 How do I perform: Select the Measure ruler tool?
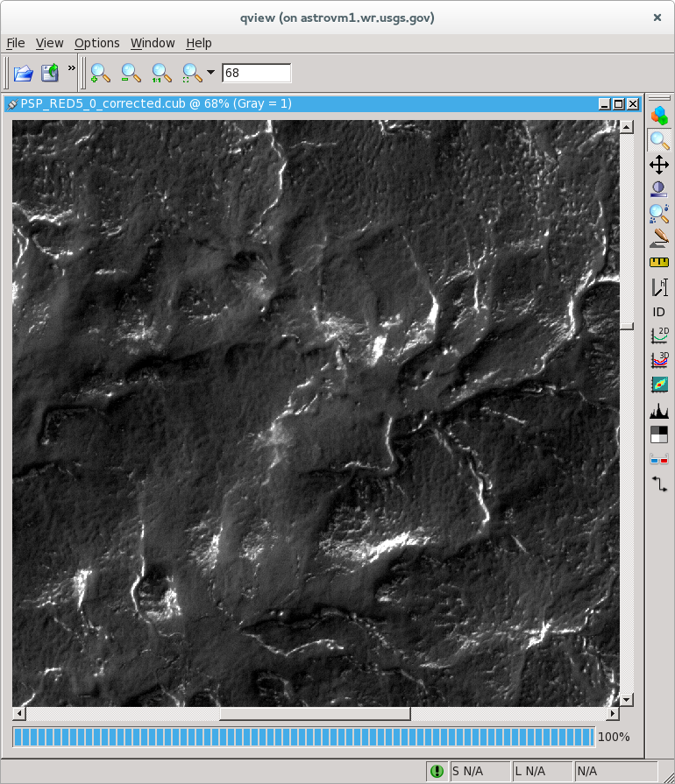pyautogui.click(x=658, y=262)
